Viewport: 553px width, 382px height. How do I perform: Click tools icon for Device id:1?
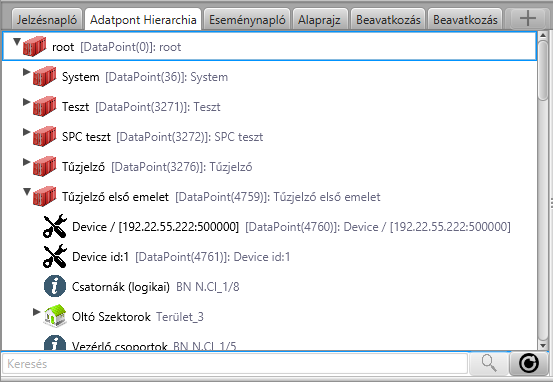[x=55, y=256]
